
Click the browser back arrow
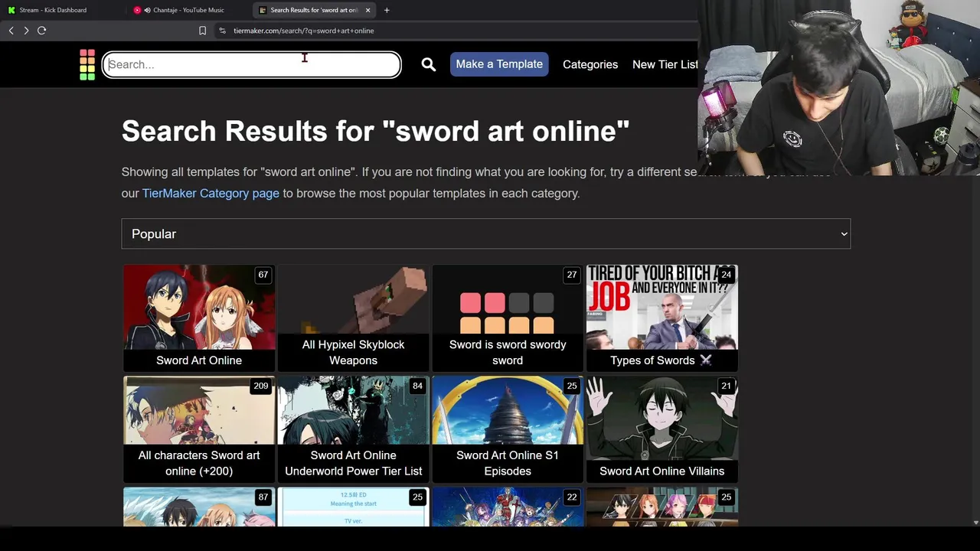[11, 31]
